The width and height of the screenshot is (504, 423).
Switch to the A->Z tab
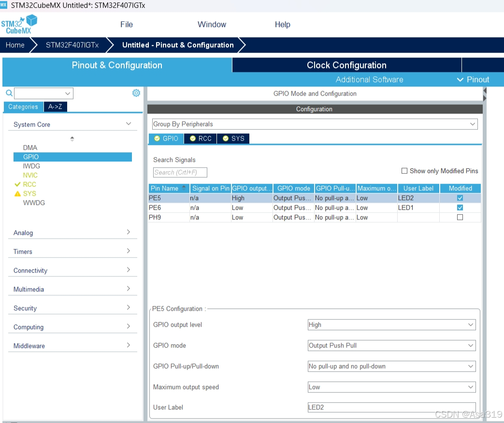[x=55, y=106]
